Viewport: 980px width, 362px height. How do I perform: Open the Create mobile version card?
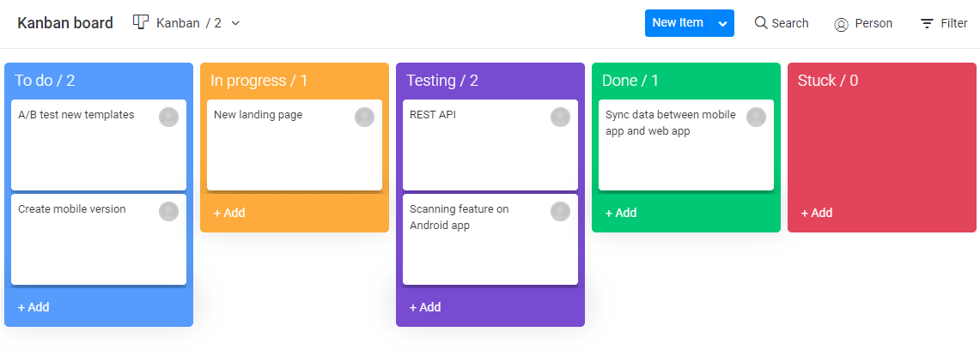coord(99,239)
